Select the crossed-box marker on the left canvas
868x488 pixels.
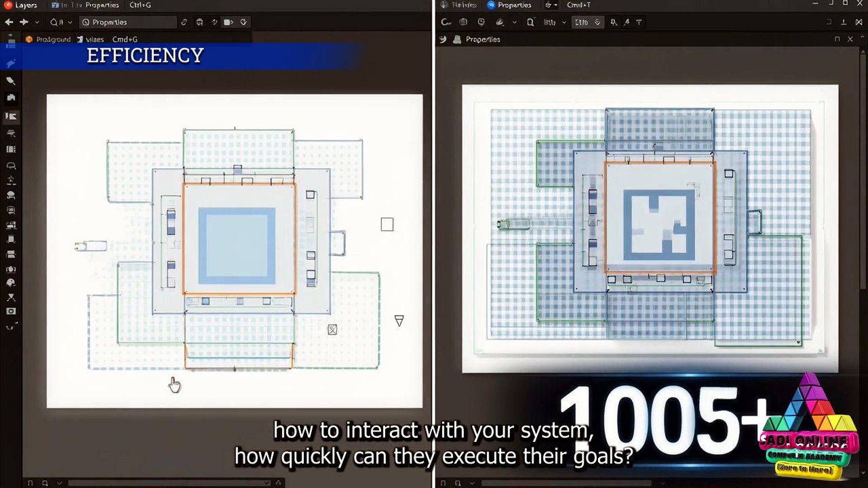click(x=332, y=329)
